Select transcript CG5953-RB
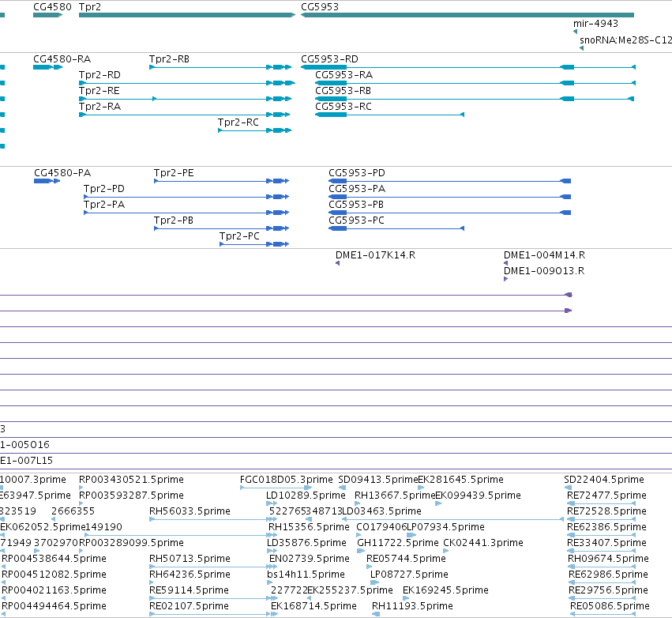The image size is (672, 618). (x=344, y=91)
